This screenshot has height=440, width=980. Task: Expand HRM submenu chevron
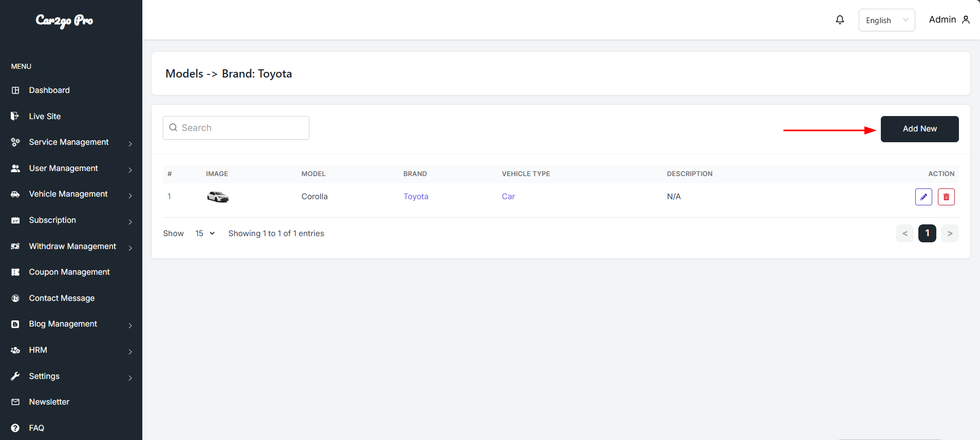[131, 352]
